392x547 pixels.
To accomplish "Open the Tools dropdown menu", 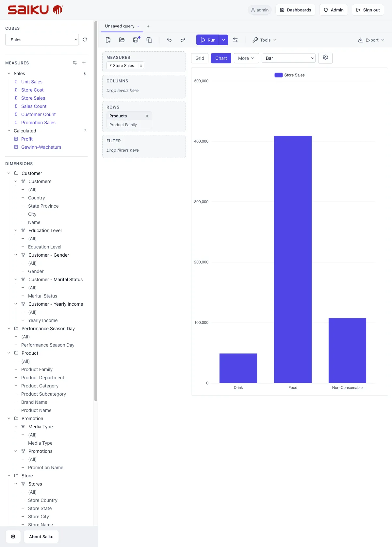I will tap(265, 40).
